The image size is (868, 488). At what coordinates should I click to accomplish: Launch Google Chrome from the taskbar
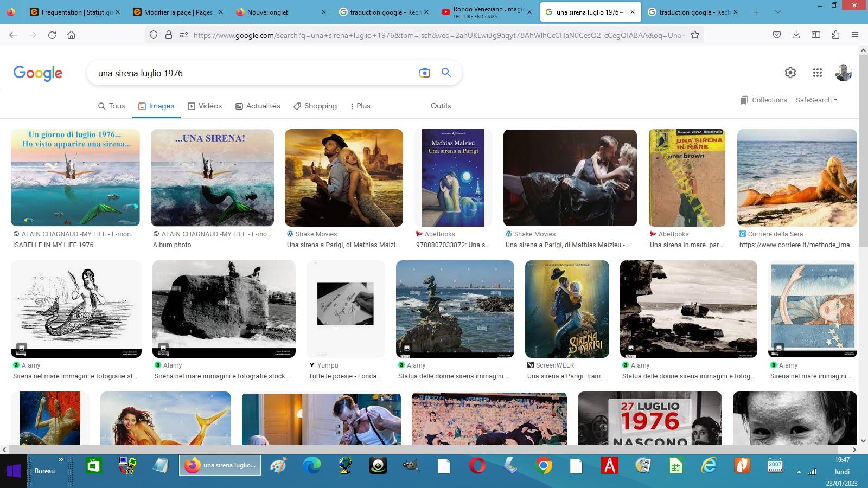point(543,466)
